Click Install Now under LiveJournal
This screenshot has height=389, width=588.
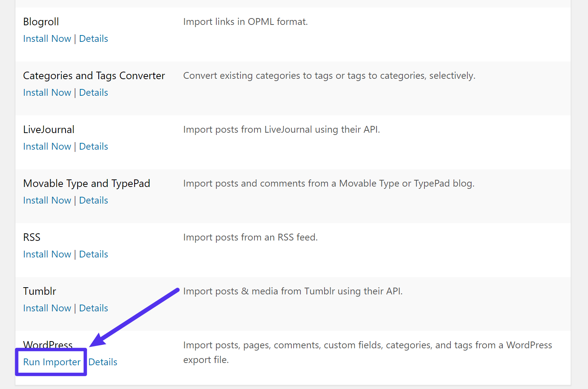coord(47,146)
